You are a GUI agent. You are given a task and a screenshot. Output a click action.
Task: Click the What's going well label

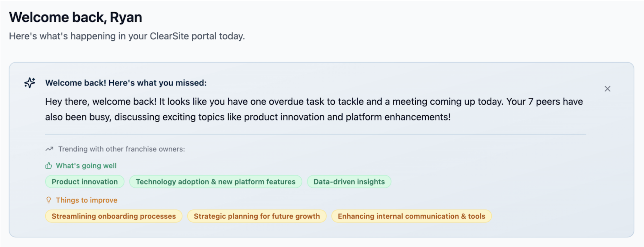click(x=86, y=166)
